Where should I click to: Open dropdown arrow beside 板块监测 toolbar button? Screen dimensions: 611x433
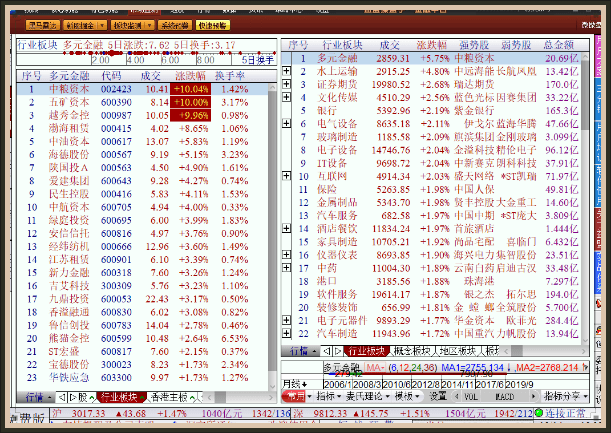click(150, 25)
